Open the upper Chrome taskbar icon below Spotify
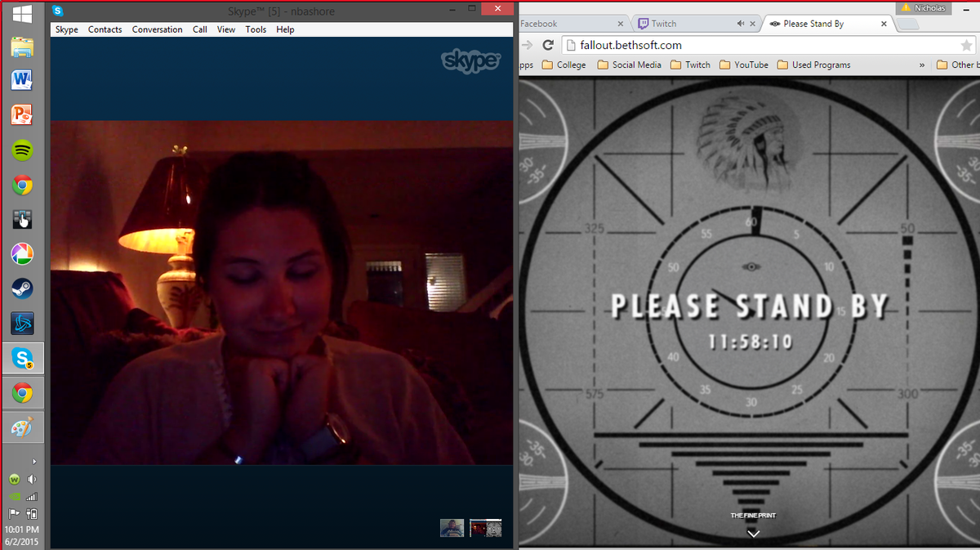 point(22,185)
